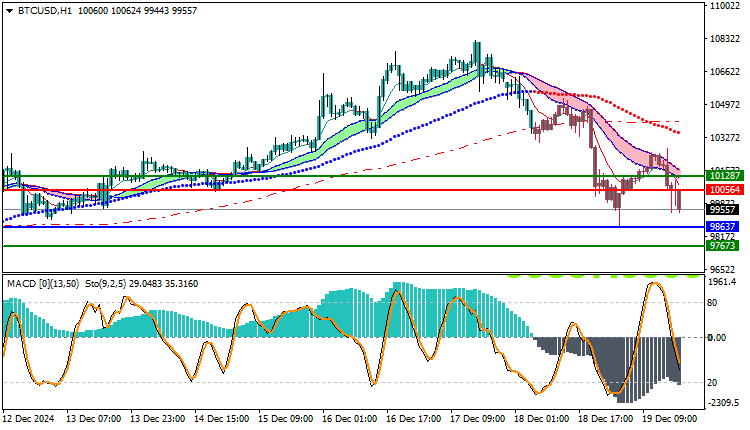750x430 pixels.
Task: Click the 15 Dec 09:00 time label
Action: [286, 419]
